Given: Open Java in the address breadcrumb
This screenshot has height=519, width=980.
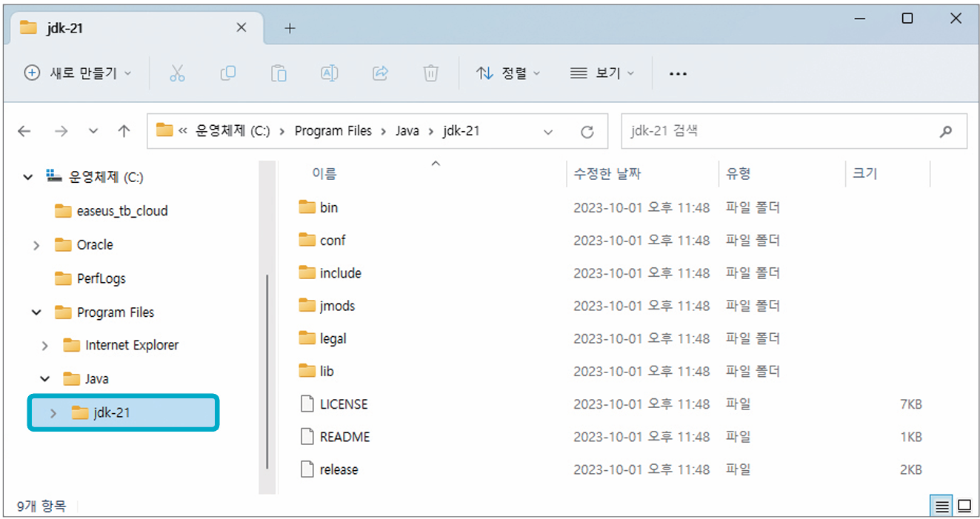Looking at the screenshot, I should [x=407, y=130].
